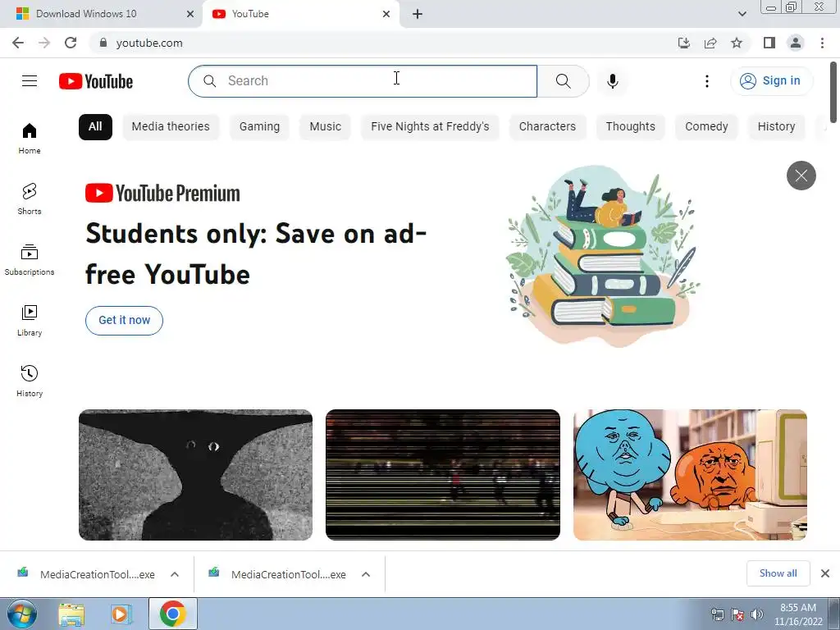
Task: Open Chrome three-dot menu
Action: pos(822,43)
